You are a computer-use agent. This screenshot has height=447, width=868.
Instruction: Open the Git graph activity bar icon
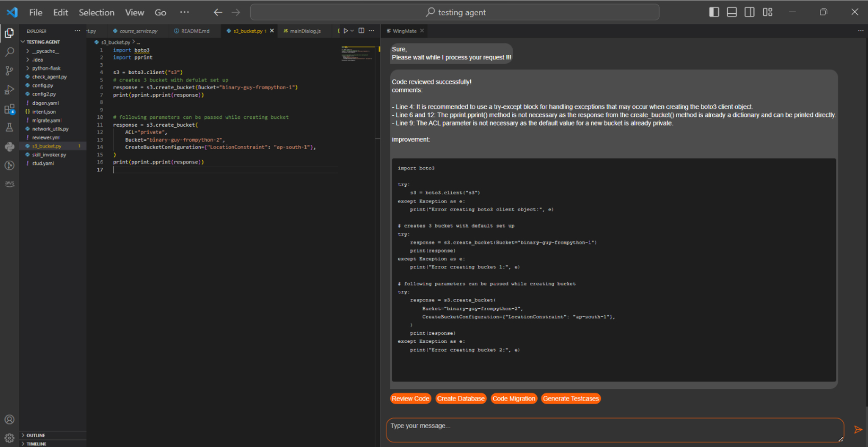(x=9, y=165)
